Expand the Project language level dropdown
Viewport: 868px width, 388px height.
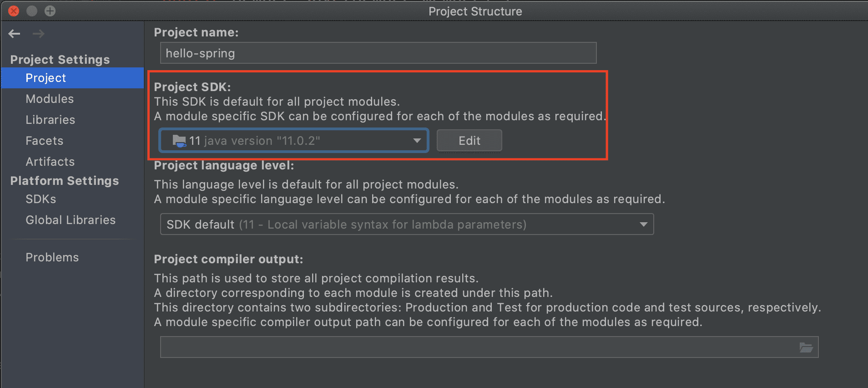click(643, 225)
